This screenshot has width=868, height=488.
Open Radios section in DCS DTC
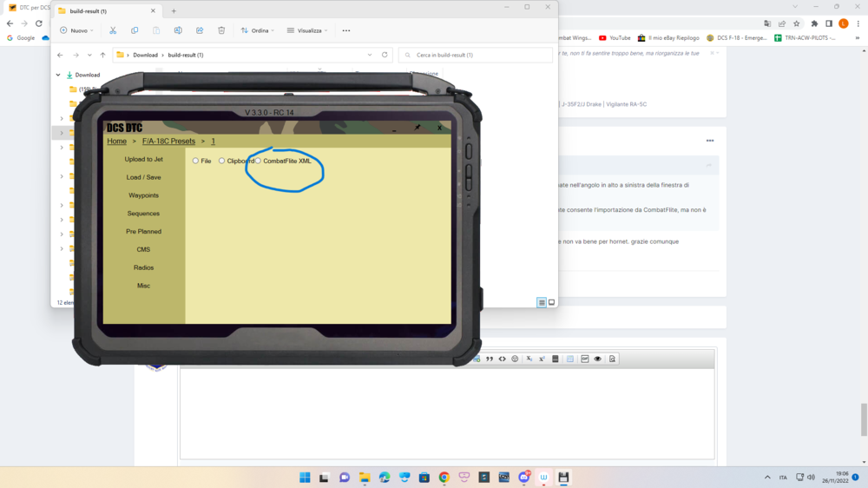143,267
